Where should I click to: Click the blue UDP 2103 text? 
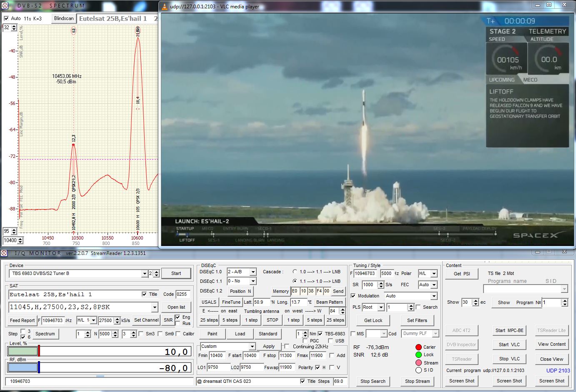coord(558,370)
